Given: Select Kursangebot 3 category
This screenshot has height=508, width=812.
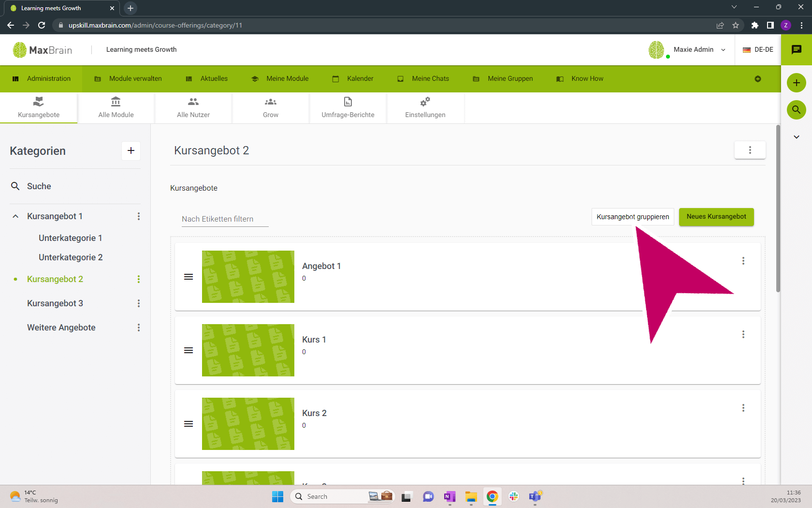Looking at the screenshot, I should pos(55,303).
